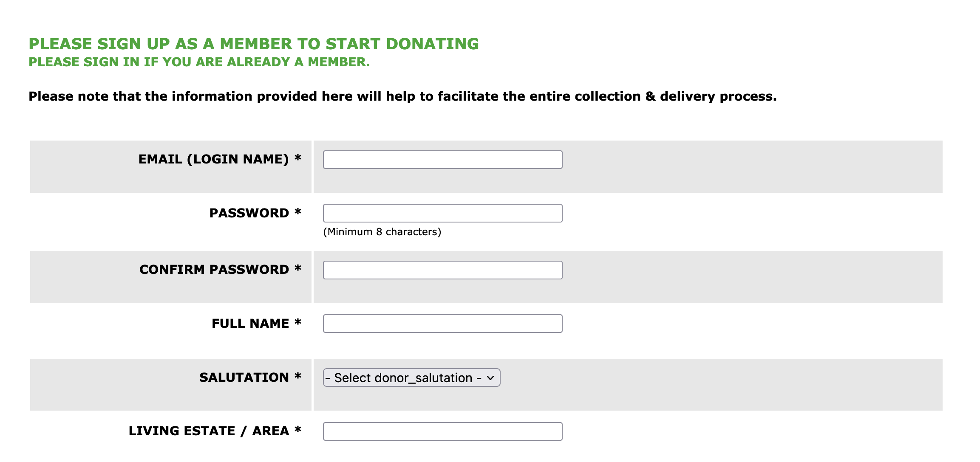980x462 pixels.
Task: Click the Minimum 8 characters hint text
Action: (382, 232)
